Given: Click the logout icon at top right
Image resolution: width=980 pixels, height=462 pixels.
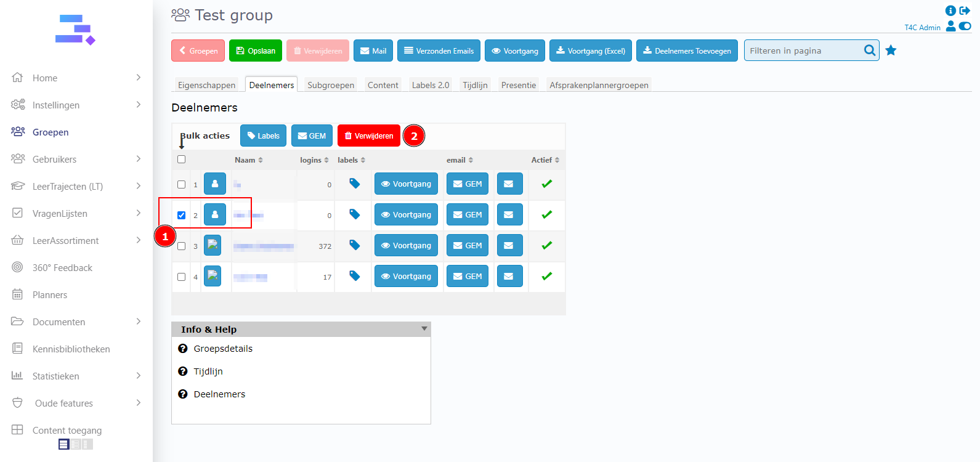Looking at the screenshot, I should point(965,10).
